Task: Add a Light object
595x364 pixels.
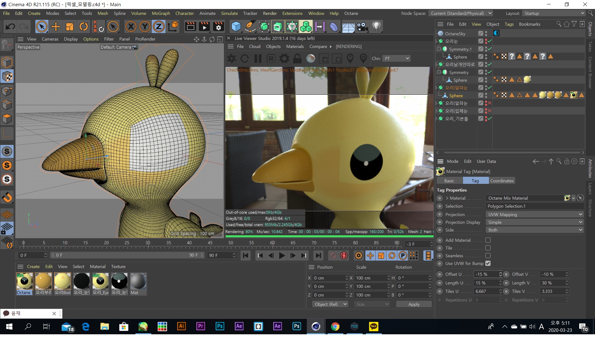Action: pyautogui.click(x=376, y=27)
